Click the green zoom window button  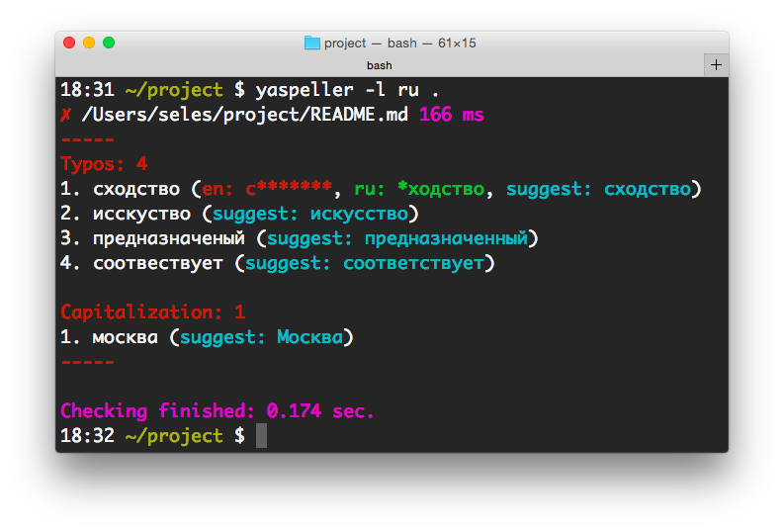click(x=109, y=43)
